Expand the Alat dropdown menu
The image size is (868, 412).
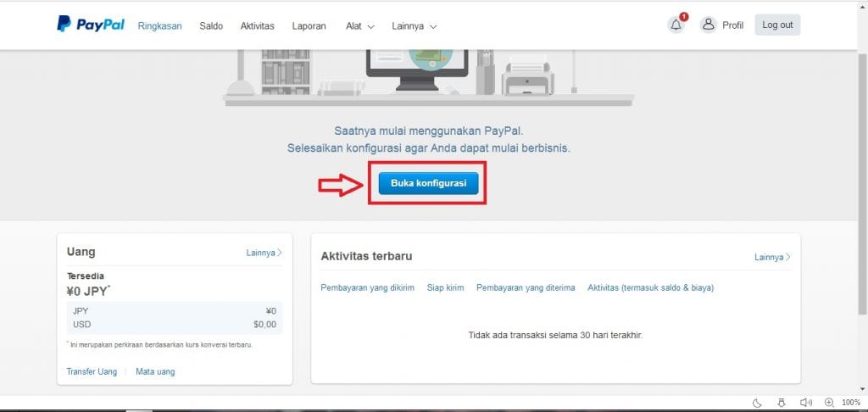(x=359, y=26)
